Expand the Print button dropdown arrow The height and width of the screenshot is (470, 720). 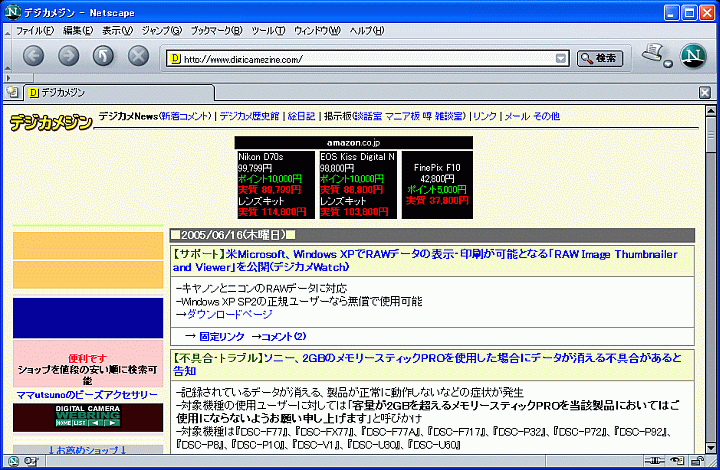pyautogui.click(x=667, y=65)
